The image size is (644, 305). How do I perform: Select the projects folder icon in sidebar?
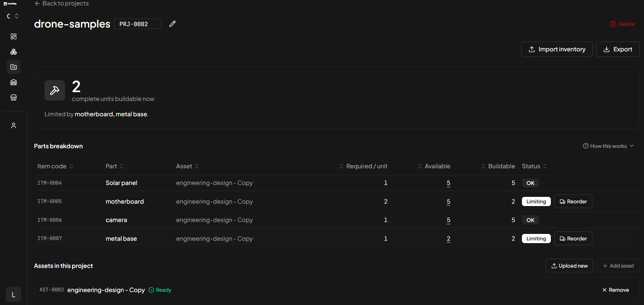point(14,67)
